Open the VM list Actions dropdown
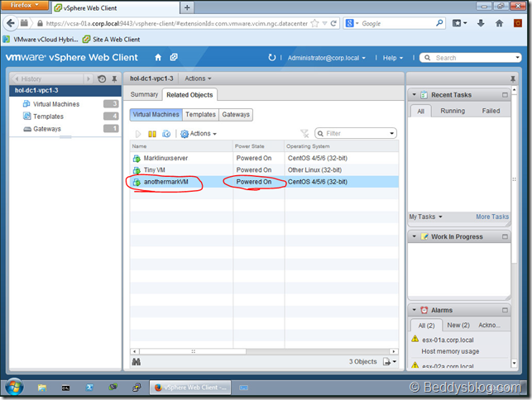 click(199, 134)
